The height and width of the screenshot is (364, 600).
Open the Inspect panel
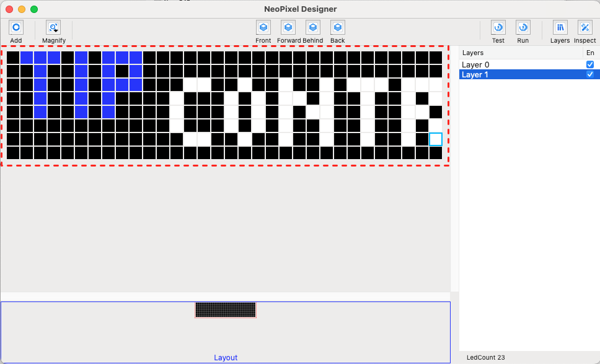pos(585,27)
